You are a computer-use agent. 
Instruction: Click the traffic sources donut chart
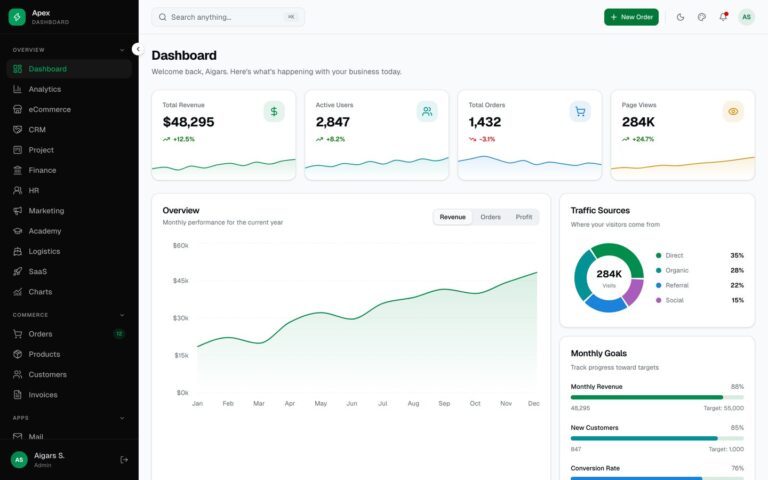pos(609,278)
